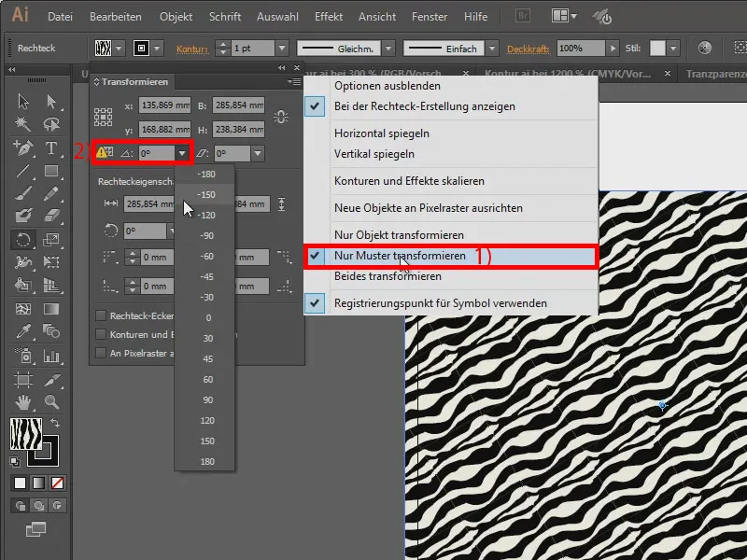Open the Effekt menu

329,17
